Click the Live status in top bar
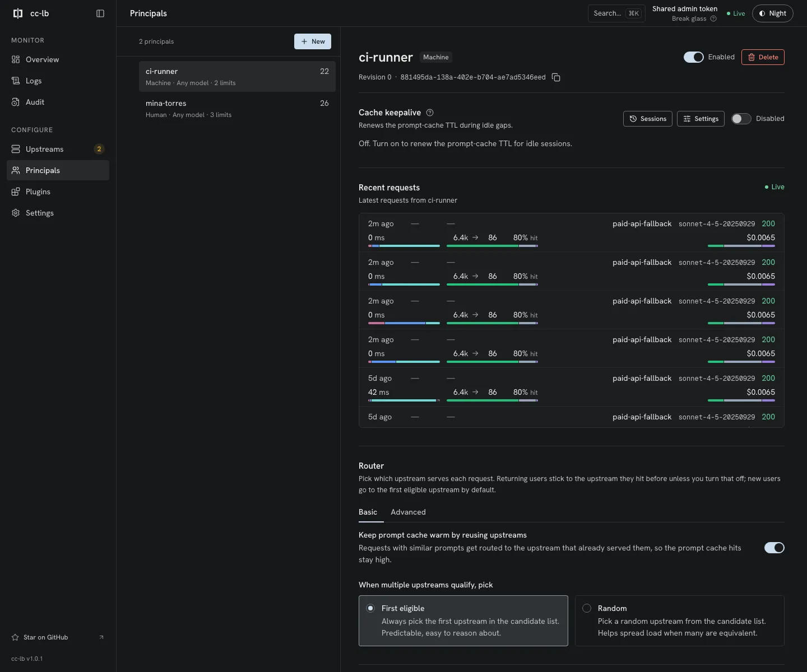Viewport: 807px width, 672px height. point(736,13)
